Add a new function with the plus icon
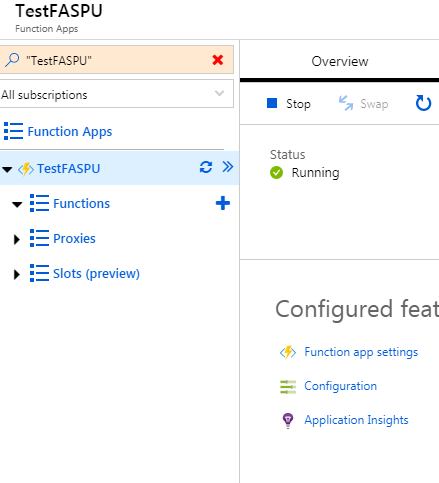This screenshot has height=483, width=439. point(223,203)
